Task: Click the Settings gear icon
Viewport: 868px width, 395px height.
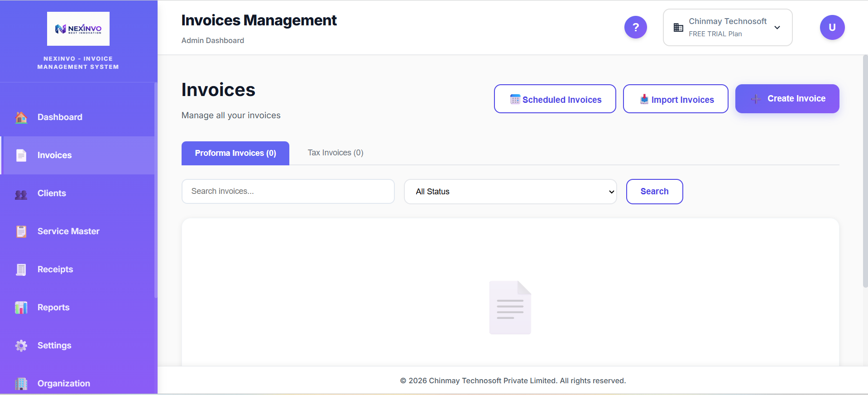Action: [21, 346]
